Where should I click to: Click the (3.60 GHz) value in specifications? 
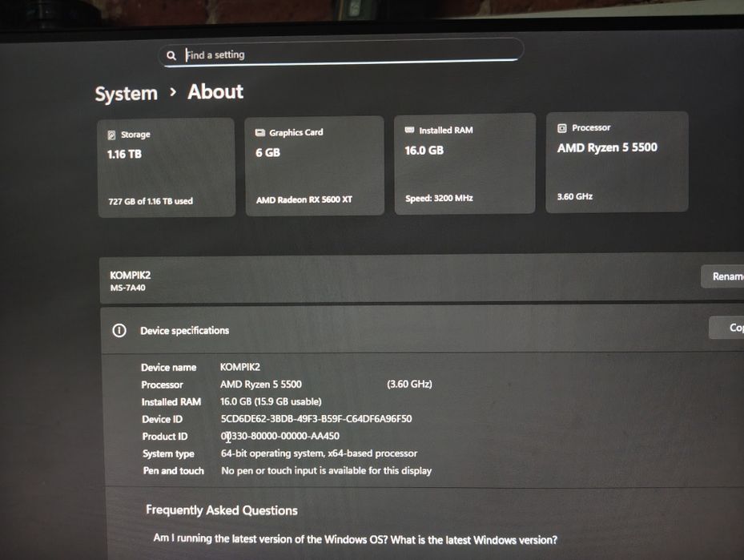(x=409, y=384)
